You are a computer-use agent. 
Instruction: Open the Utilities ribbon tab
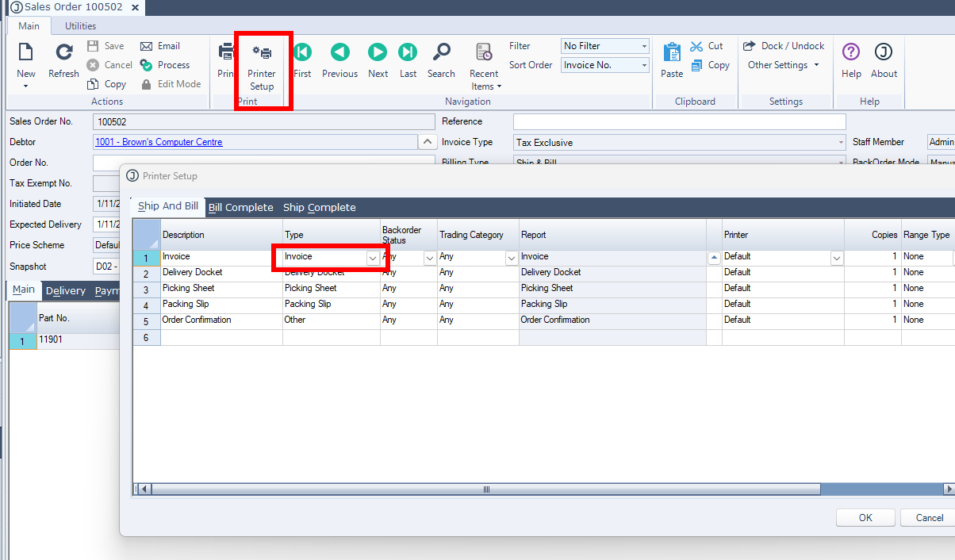(80, 26)
